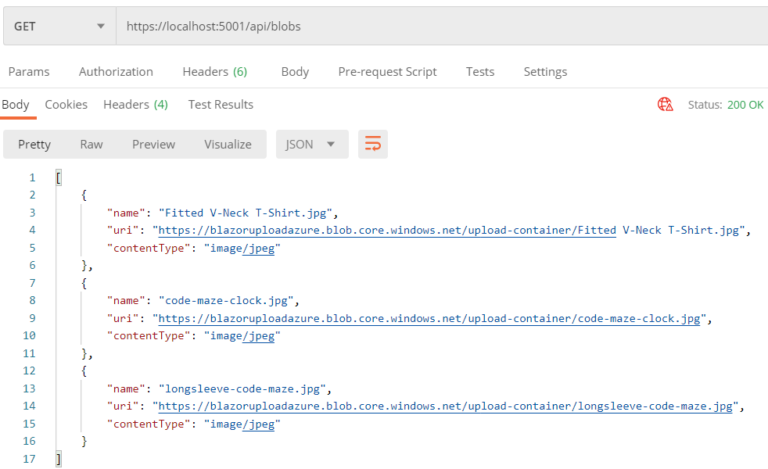View the response Headers (4) tab
768x469 pixels.
[x=135, y=104]
